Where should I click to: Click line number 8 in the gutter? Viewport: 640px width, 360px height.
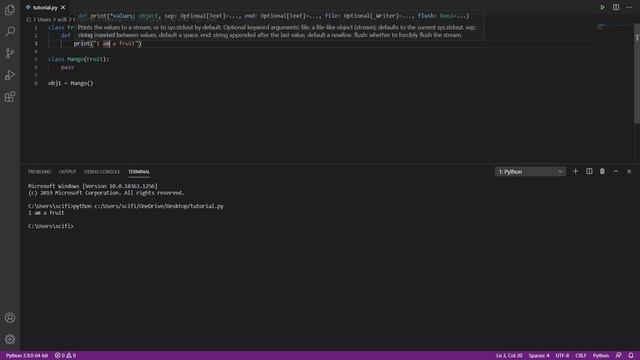click(x=36, y=83)
